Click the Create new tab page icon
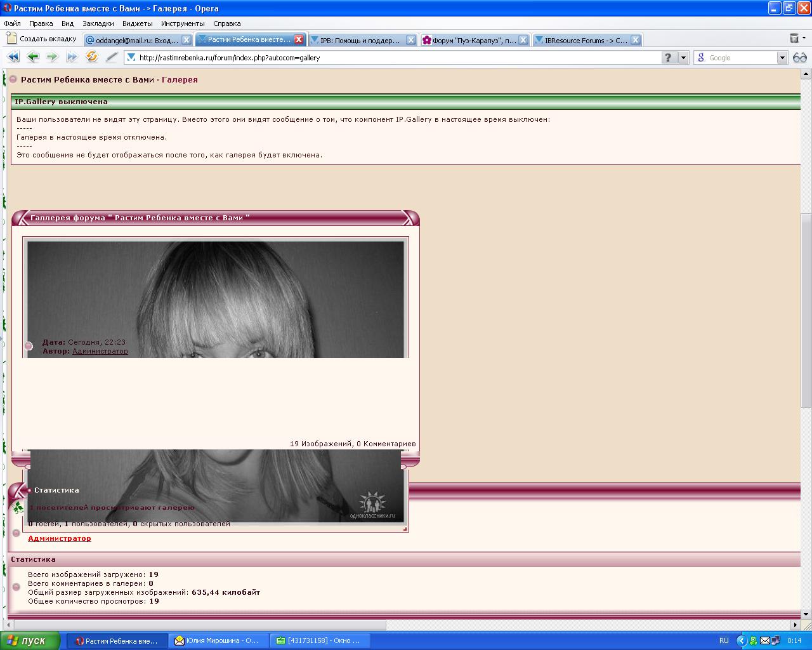 tap(11, 39)
